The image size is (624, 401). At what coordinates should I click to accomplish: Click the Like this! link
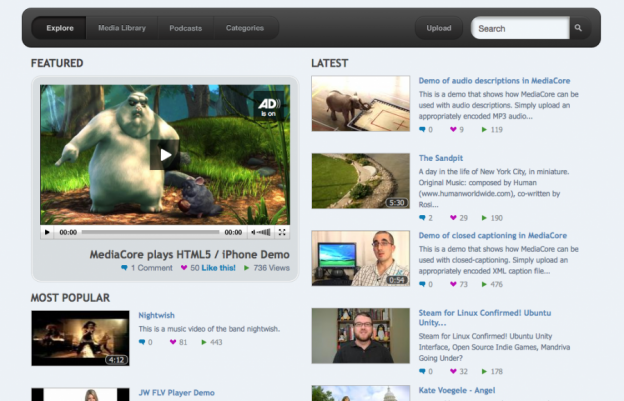[x=218, y=268]
